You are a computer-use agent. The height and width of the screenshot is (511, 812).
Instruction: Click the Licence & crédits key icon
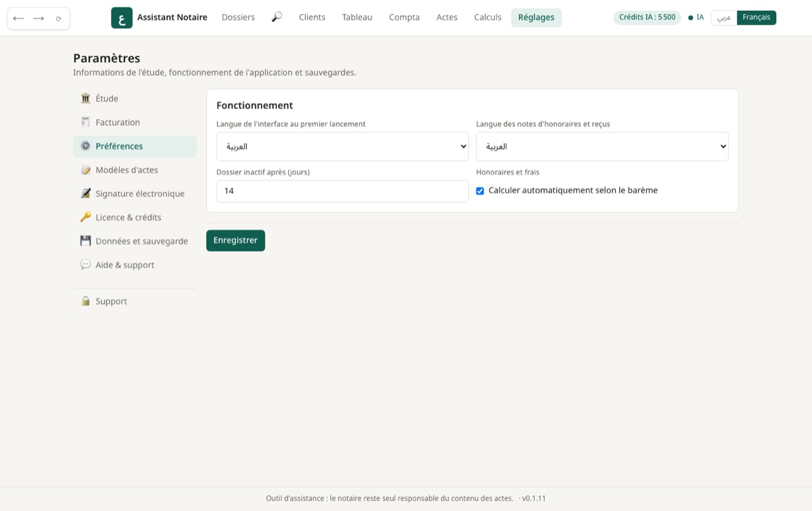click(x=85, y=217)
